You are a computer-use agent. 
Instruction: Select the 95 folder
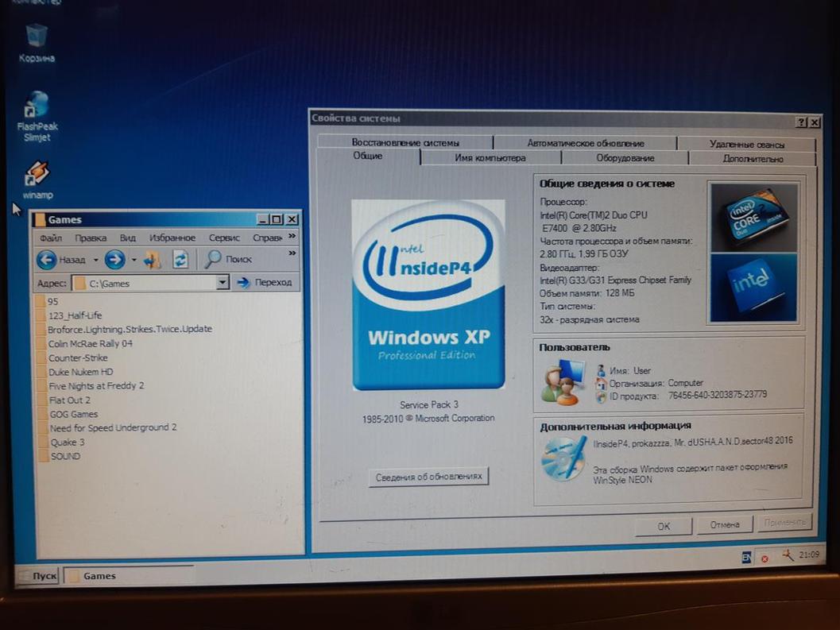(x=47, y=301)
